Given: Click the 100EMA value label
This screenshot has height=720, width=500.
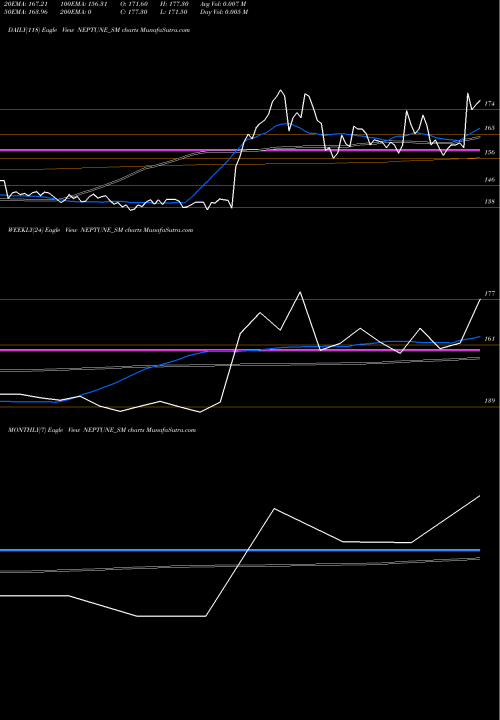Looking at the screenshot, I should [84, 4].
